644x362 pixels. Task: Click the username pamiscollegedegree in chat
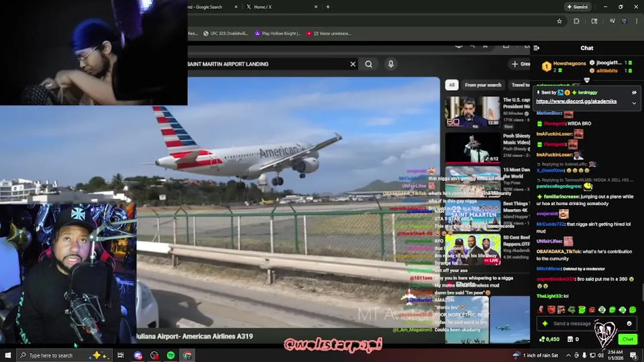pyautogui.click(x=559, y=186)
